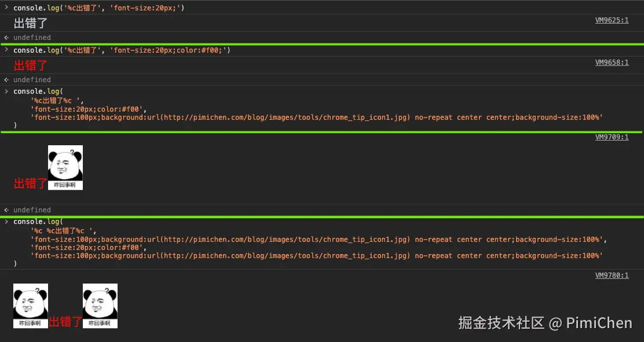The image size is (644, 342).
Task: Click the return arrow icon beside second undefined
Action: pyautogui.click(x=6, y=79)
